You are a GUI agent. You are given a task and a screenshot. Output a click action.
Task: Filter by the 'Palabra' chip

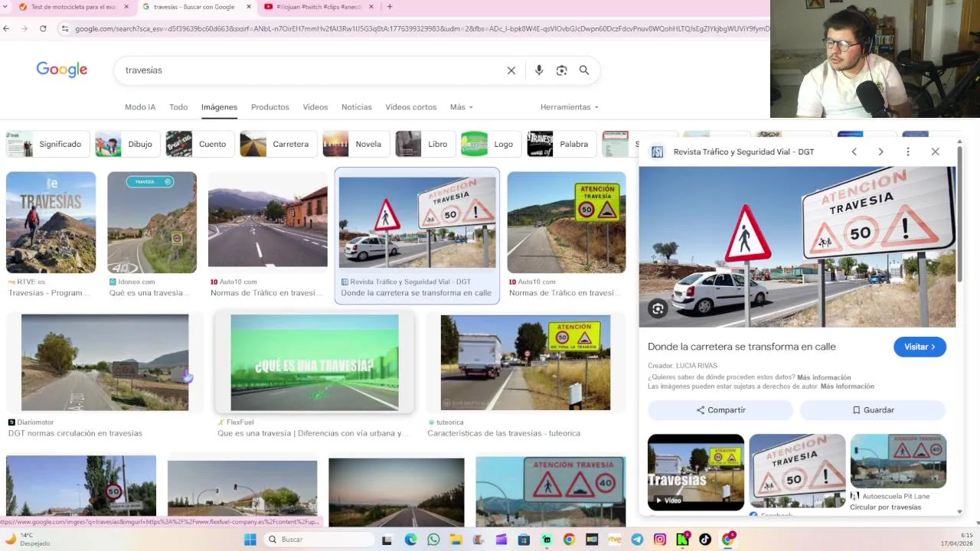[560, 144]
